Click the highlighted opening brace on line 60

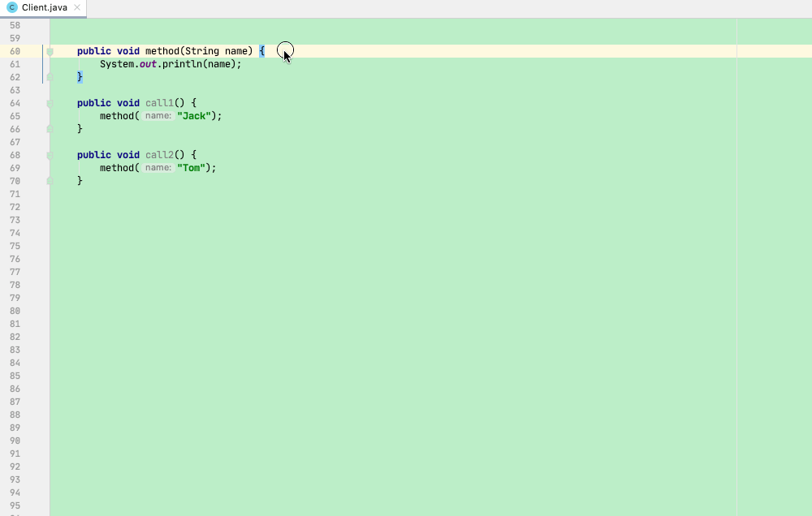pos(262,51)
